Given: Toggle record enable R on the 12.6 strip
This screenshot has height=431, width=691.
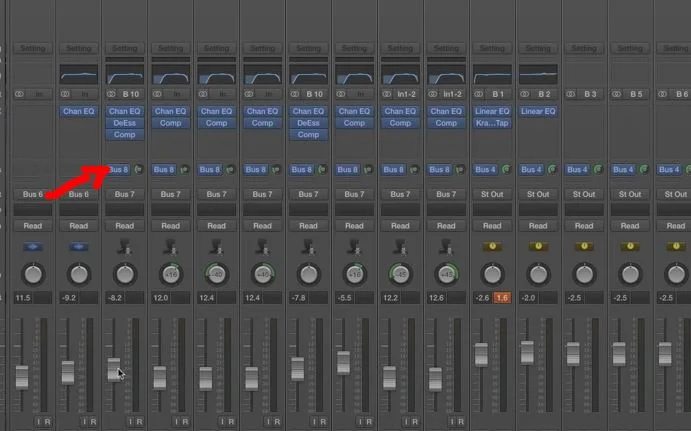Looking at the screenshot, I should pyautogui.click(x=461, y=422).
